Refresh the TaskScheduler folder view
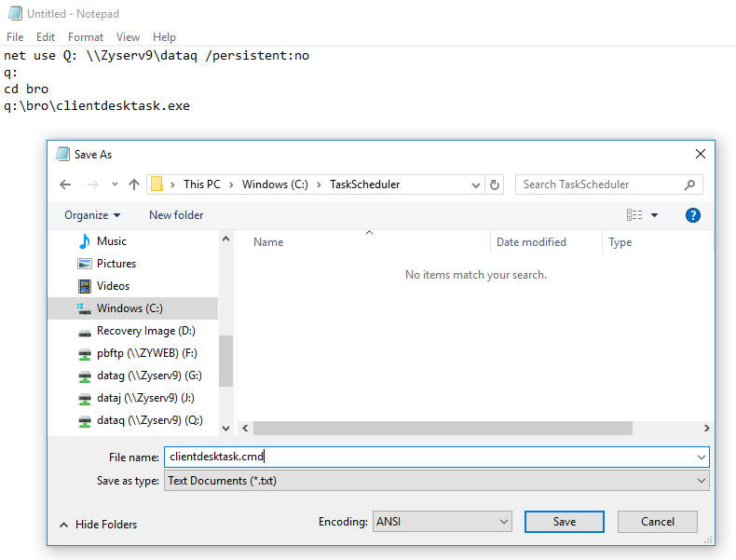736x560 pixels. pyautogui.click(x=495, y=184)
